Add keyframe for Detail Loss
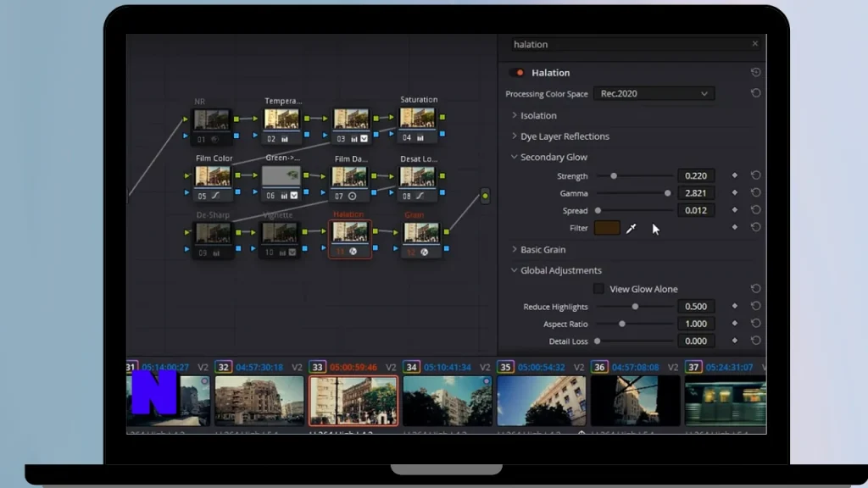The image size is (868, 488). click(735, 341)
